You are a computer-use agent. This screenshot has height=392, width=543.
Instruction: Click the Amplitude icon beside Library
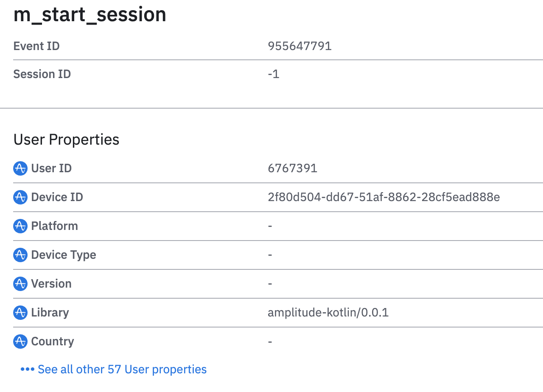click(20, 313)
